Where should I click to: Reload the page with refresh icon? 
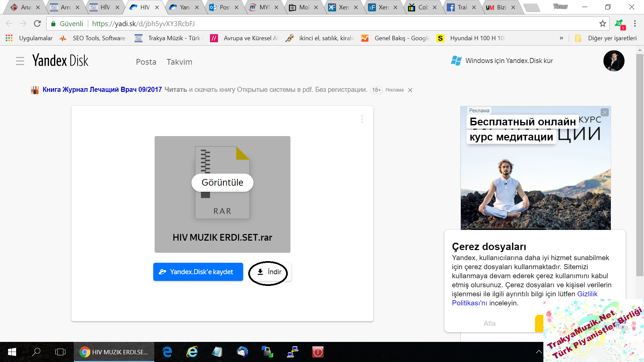37,23
